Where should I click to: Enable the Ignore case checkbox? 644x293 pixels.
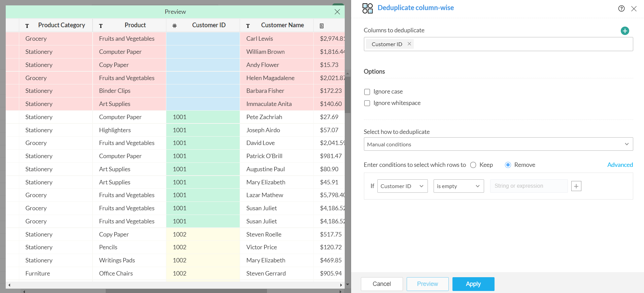pos(367,92)
